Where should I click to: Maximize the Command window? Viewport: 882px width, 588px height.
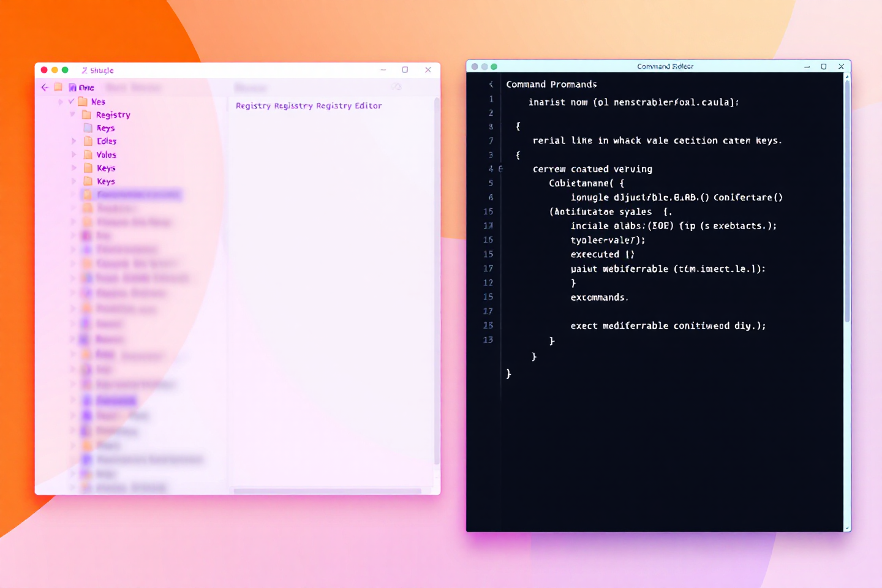click(824, 66)
